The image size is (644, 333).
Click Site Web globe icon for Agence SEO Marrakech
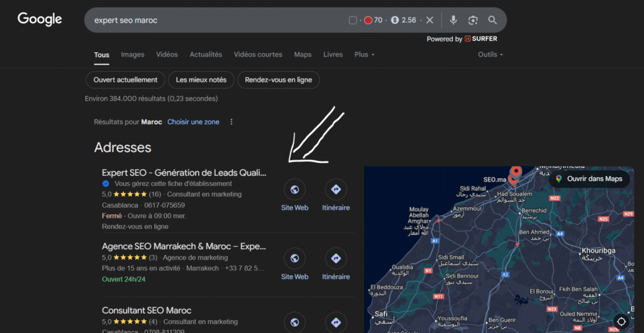pos(294,258)
